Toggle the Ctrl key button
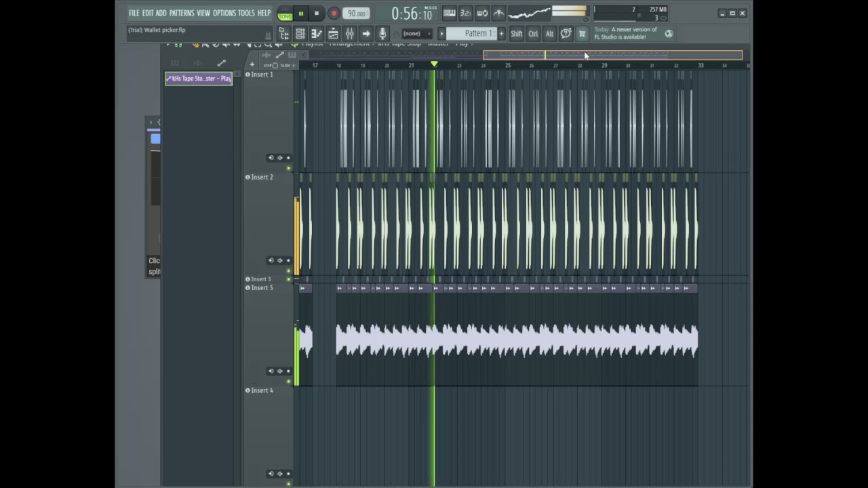868x488 pixels. (533, 34)
